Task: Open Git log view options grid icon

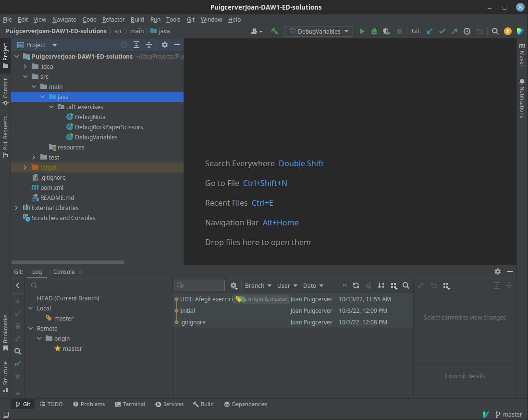Action: tap(393, 285)
